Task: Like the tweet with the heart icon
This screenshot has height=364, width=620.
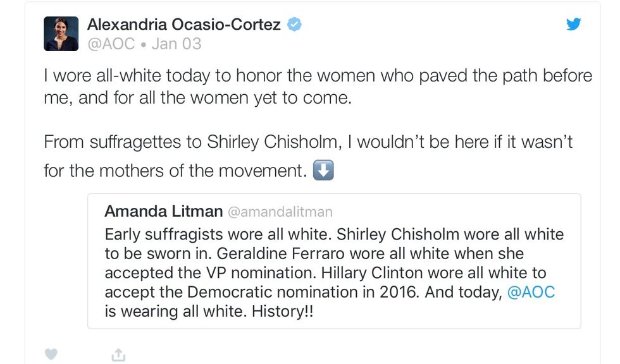Action: [x=51, y=355]
